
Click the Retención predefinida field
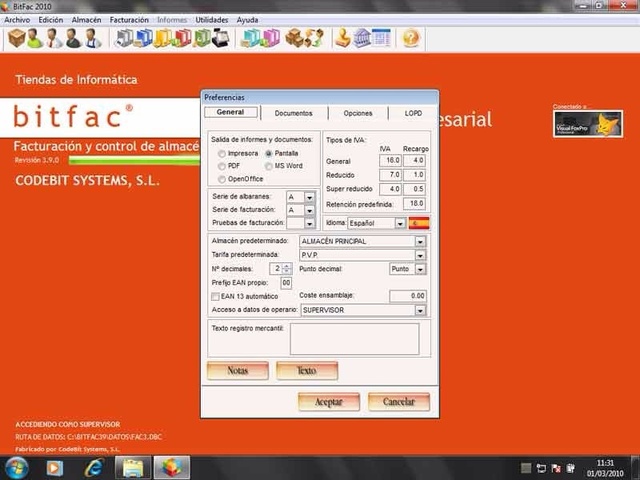[x=414, y=204]
